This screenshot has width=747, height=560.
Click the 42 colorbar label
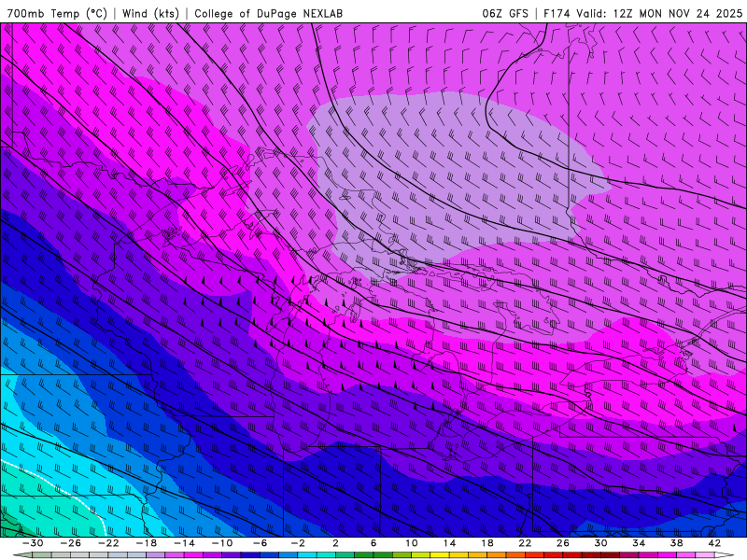tap(714, 543)
